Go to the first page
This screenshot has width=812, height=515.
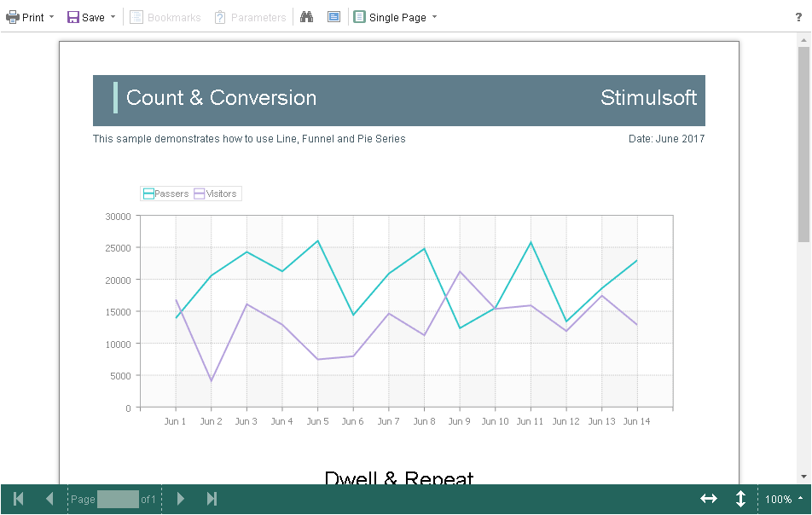(x=19, y=499)
